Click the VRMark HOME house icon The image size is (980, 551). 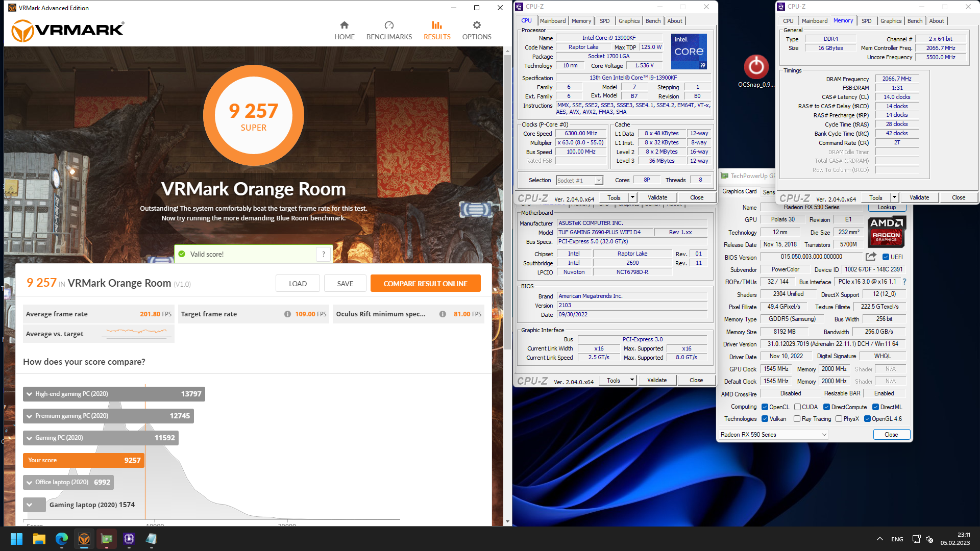345,25
